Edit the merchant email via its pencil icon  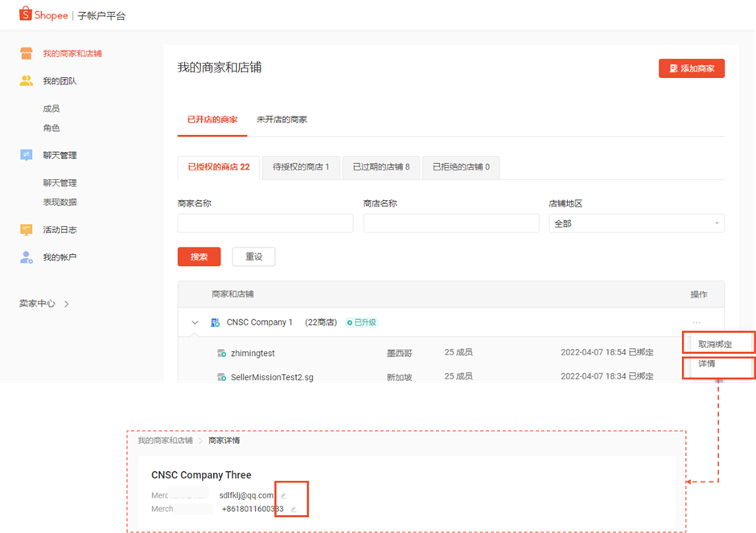283,495
